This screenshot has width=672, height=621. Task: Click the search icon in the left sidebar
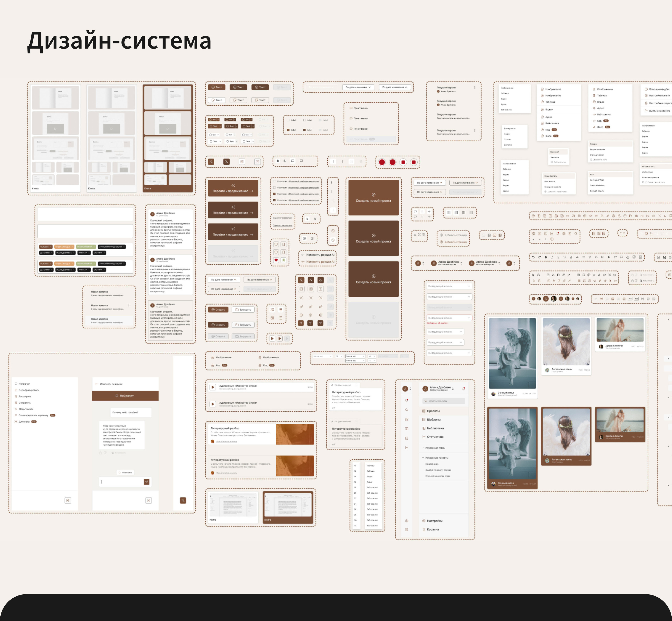click(407, 410)
